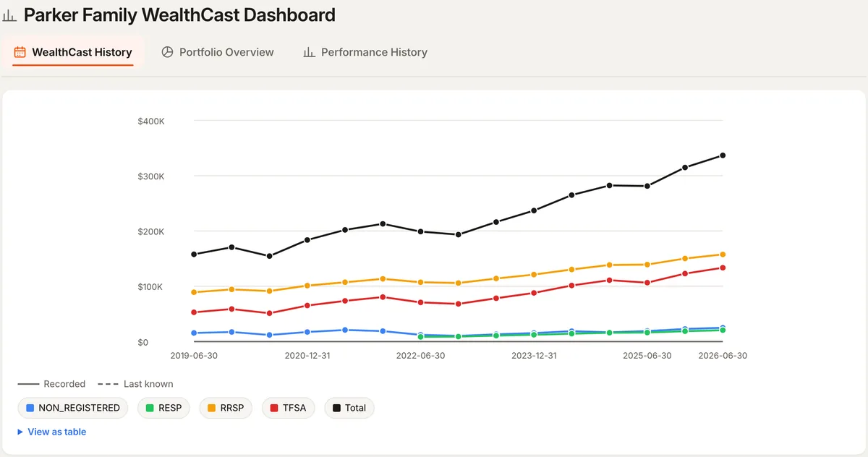Select the Total data point at 2026-06-30

[x=723, y=155]
